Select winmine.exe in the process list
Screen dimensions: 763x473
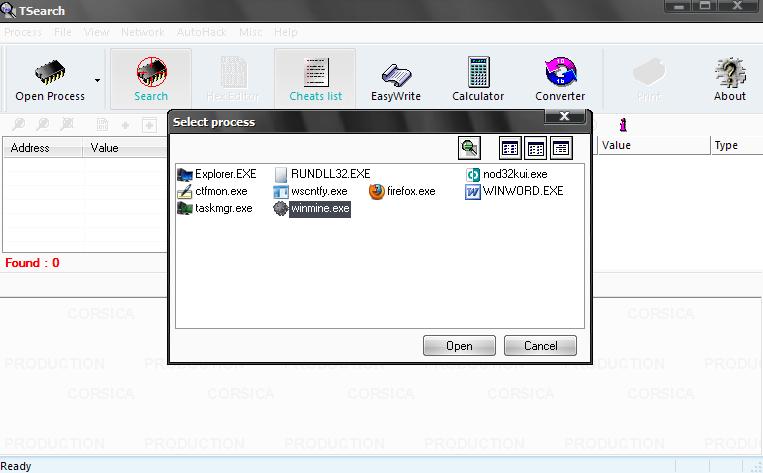311,208
